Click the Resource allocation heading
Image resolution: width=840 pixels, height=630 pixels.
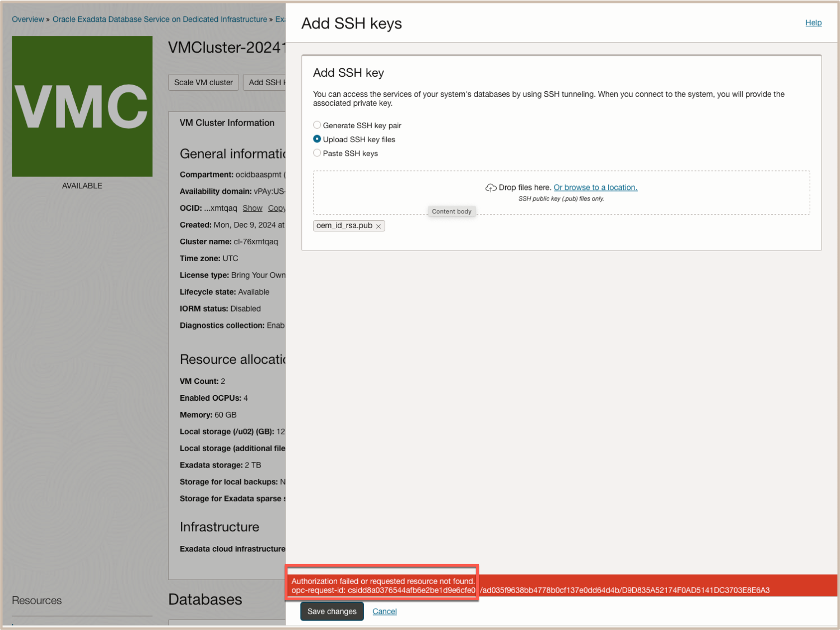click(x=233, y=359)
